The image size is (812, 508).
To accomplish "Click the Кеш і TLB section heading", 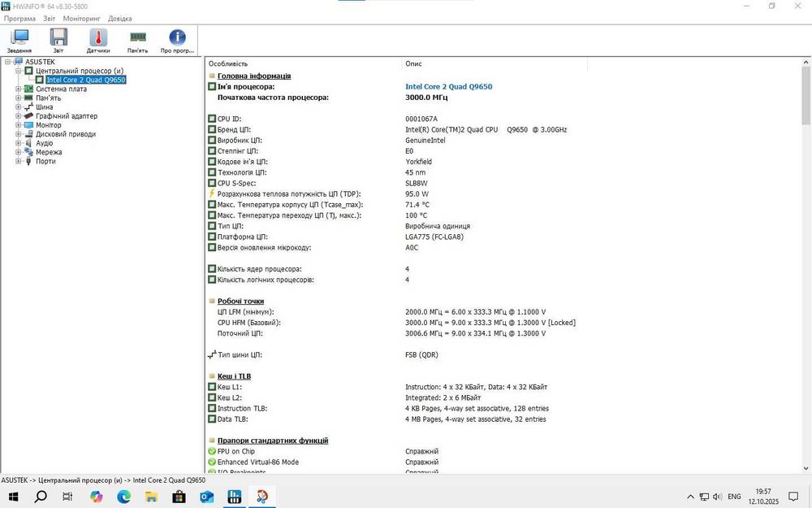I will coord(234,376).
